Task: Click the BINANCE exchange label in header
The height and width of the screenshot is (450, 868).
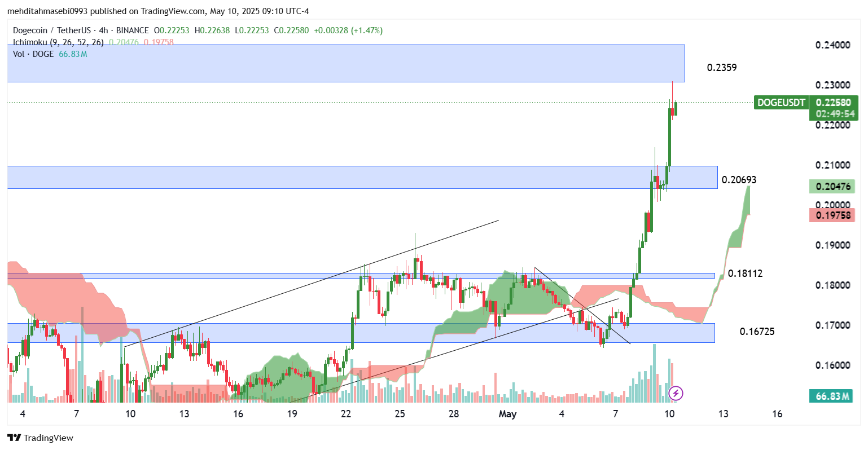Action: click(x=133, y=30)
